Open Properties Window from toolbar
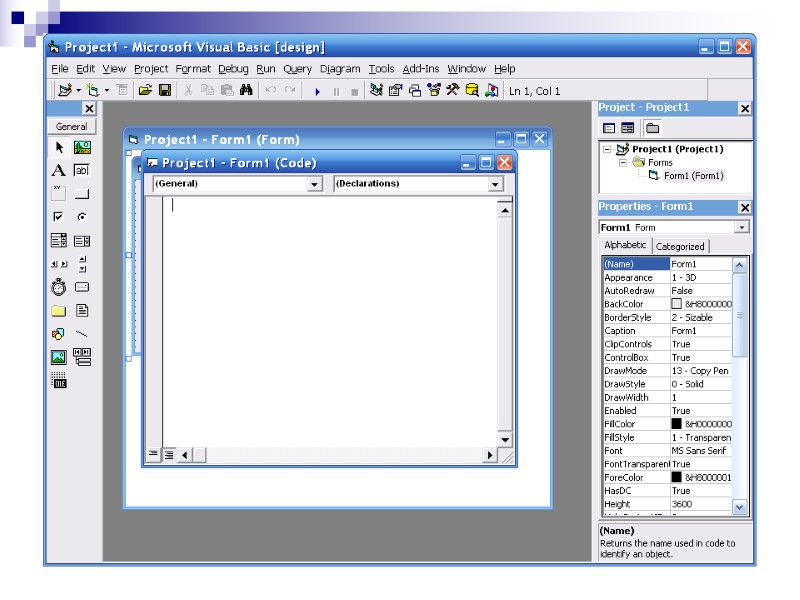 (395, 90)
